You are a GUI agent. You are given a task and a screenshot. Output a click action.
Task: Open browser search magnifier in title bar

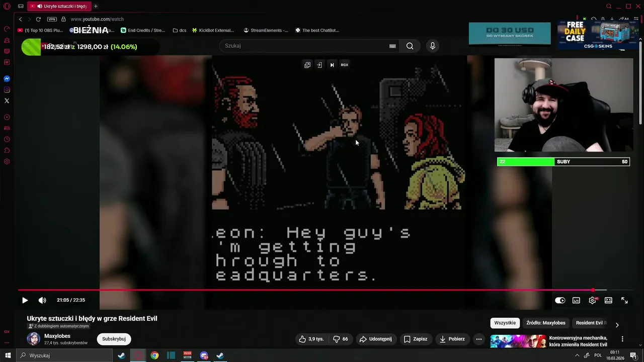point(609,7)
